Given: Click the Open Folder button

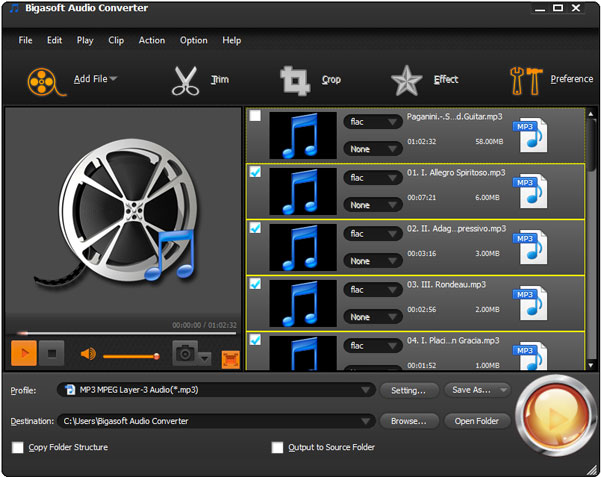Looking at the screenshot, I should (x=477, y=421).
